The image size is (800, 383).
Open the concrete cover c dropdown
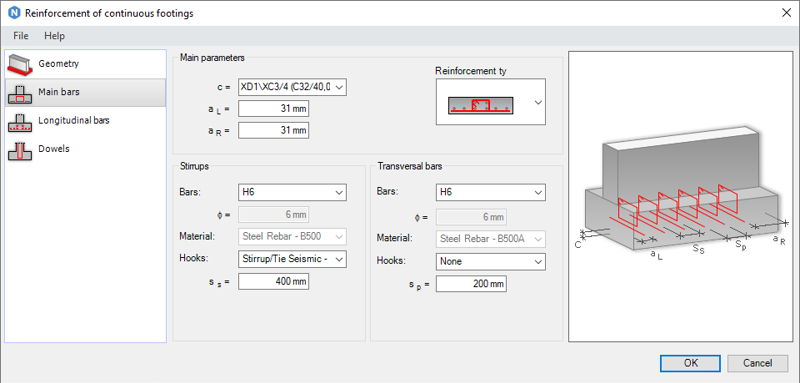(292, 87)
